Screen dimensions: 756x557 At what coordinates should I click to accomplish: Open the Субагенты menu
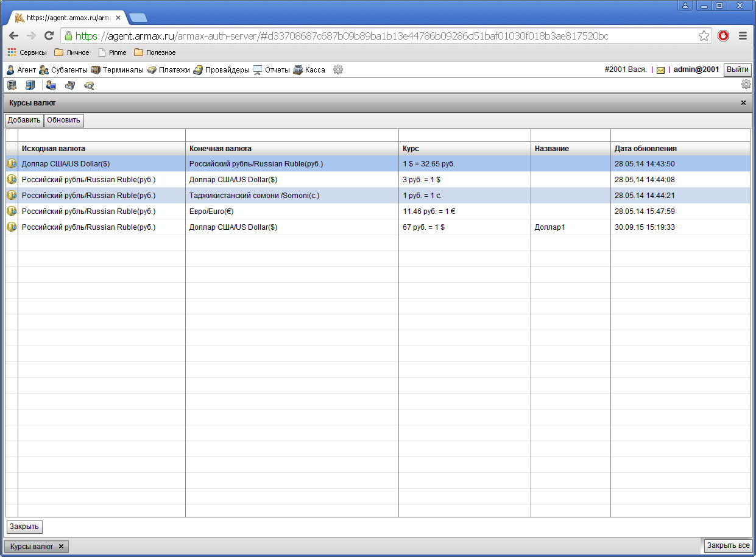(63, 70)
